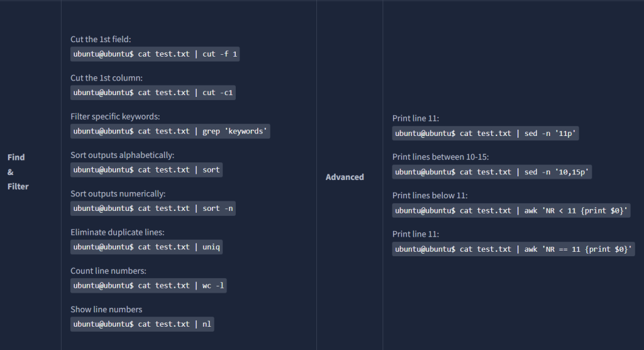Click the 'Show line numbers' label

point(106,309)
